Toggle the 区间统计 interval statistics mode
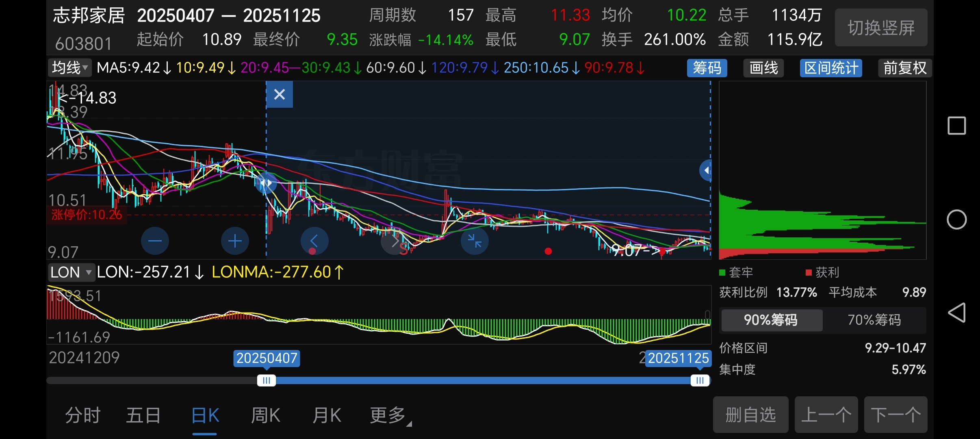980x439 pixels. point(831,68)
